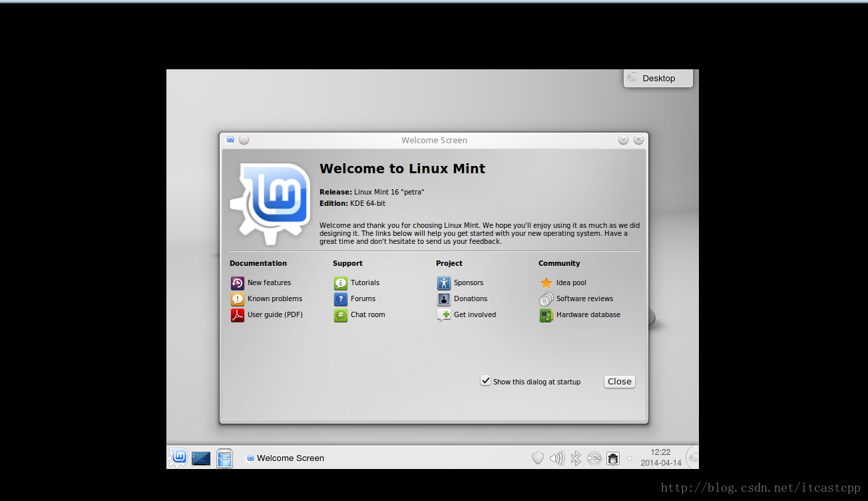The height and width of the screenshot is (501, 868).
Task: Click the Release: Linux Mint 16 "petra" text
Action: 371,192
